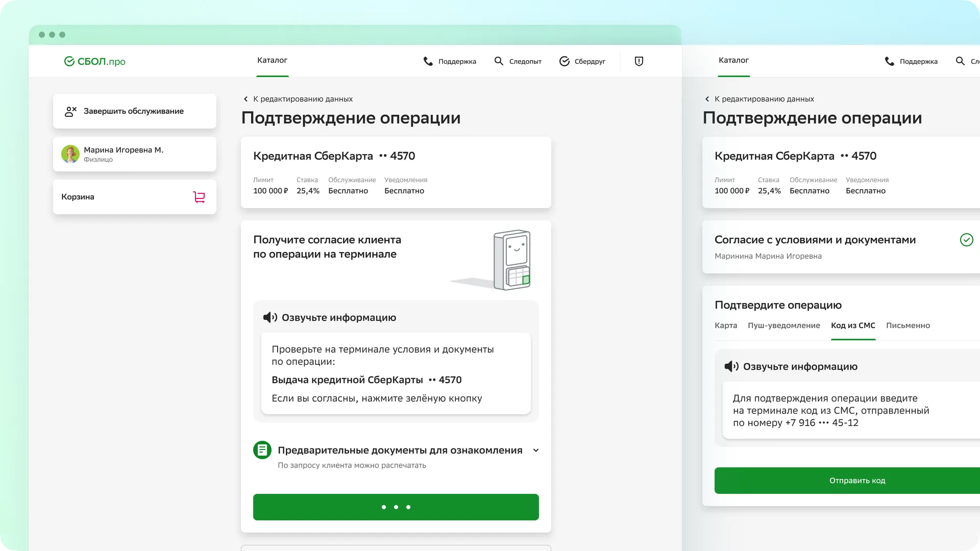Click the Следопыт magnifier icon
980x551 pixels.
coord(499,61)
